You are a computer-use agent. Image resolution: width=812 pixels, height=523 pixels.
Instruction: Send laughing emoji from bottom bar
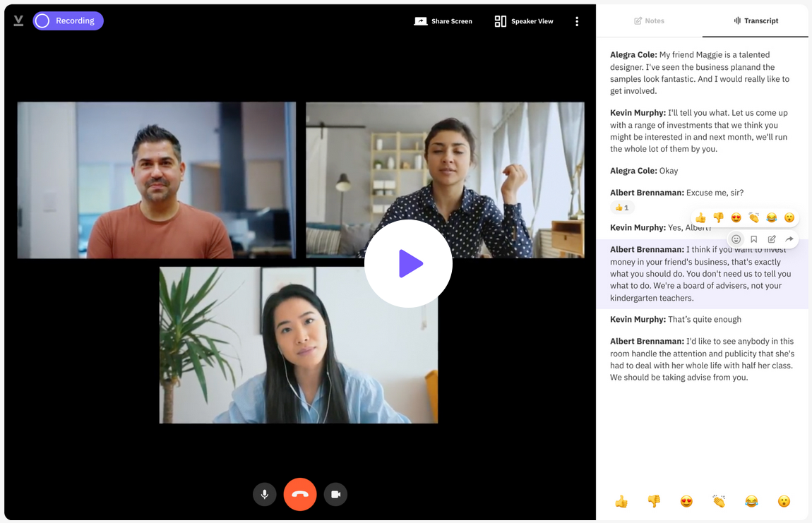point(751,501)
